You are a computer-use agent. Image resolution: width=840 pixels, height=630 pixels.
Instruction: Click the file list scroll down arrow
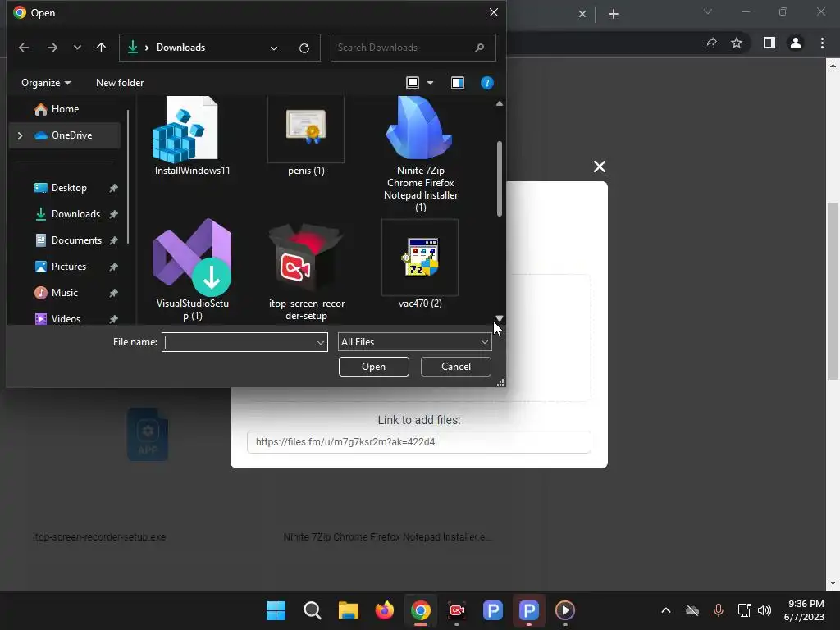point(500,318)
